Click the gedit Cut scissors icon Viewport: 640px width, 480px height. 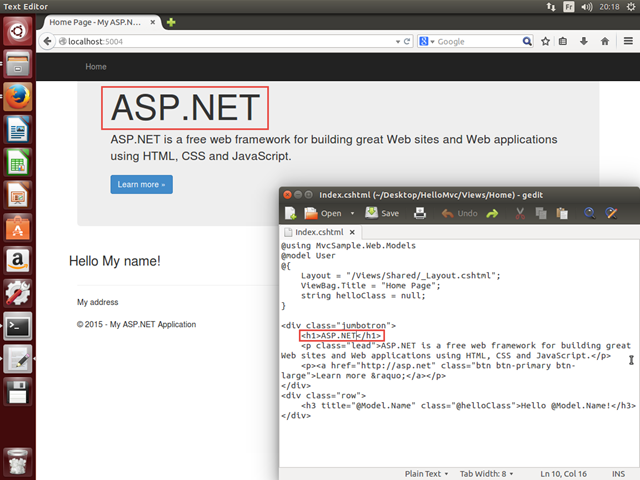(x=520, y=213)
